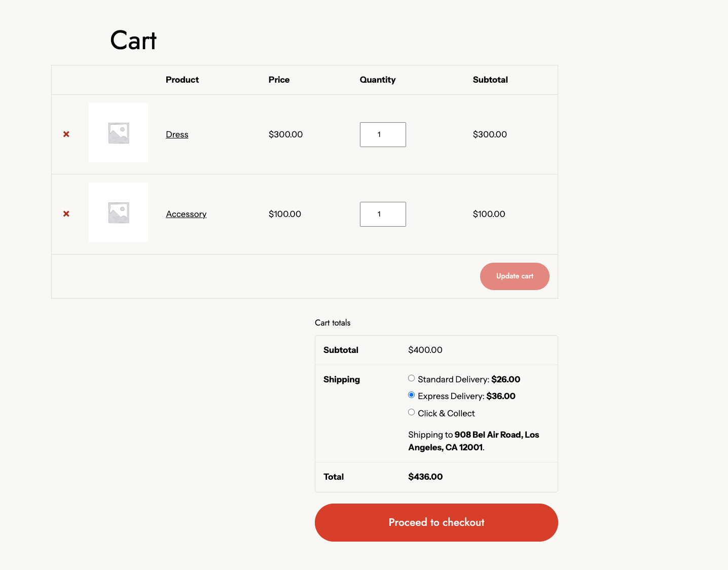Image resolution: width=728 pixels, height=570 pixels.
Task: Open the Dress product link
Action: pyautogui.click(x=177, y=134)
